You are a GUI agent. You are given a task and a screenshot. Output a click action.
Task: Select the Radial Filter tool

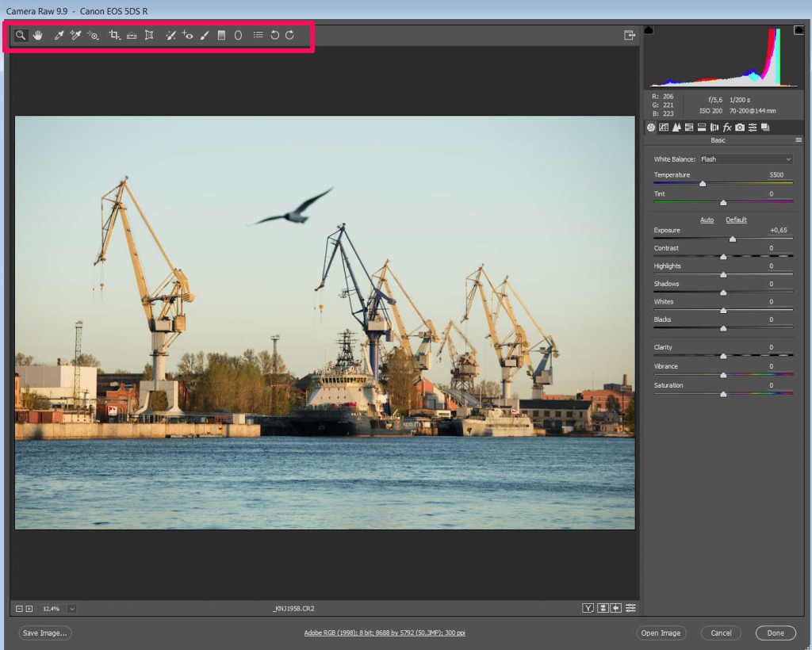click(238, 36)
